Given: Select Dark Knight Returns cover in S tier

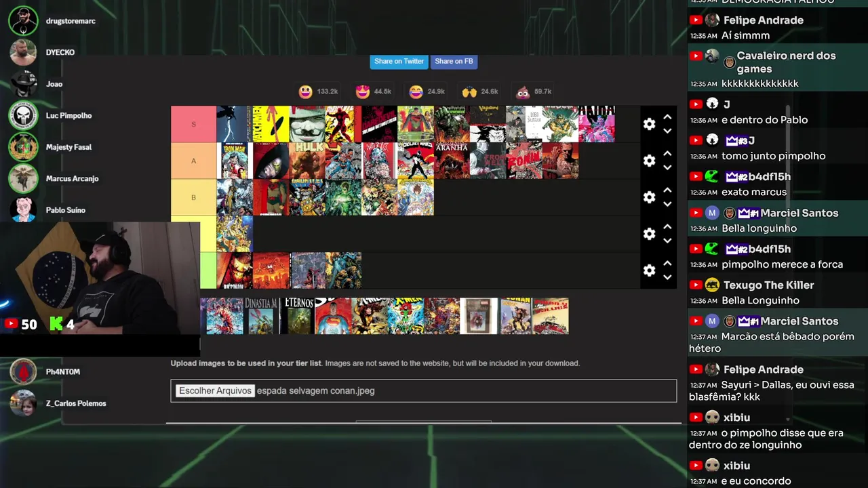Looking at the screenshot, I should (234, 124).
